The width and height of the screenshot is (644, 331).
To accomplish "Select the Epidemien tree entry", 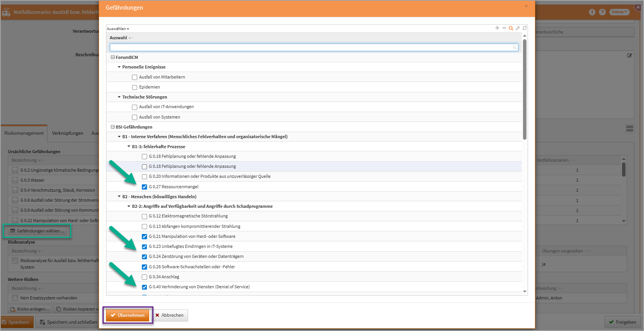I will click(x=150, y=87).
